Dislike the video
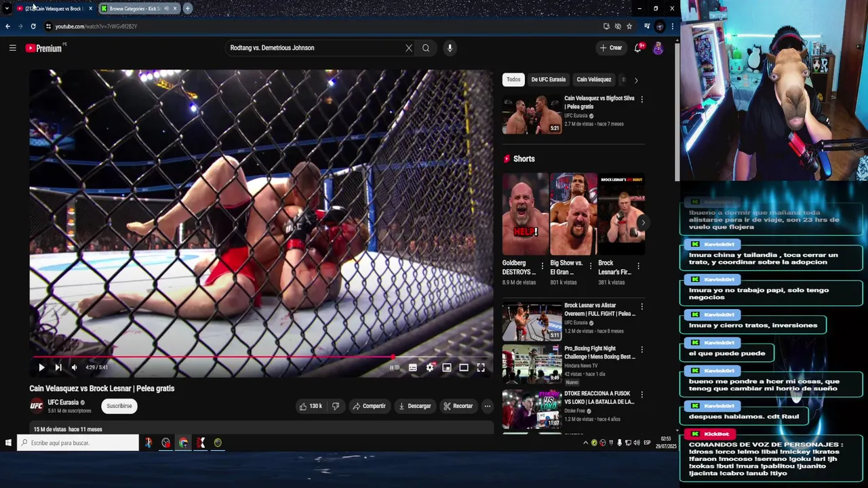The width and height of the screenshot is (868, 488). [335, 406]
